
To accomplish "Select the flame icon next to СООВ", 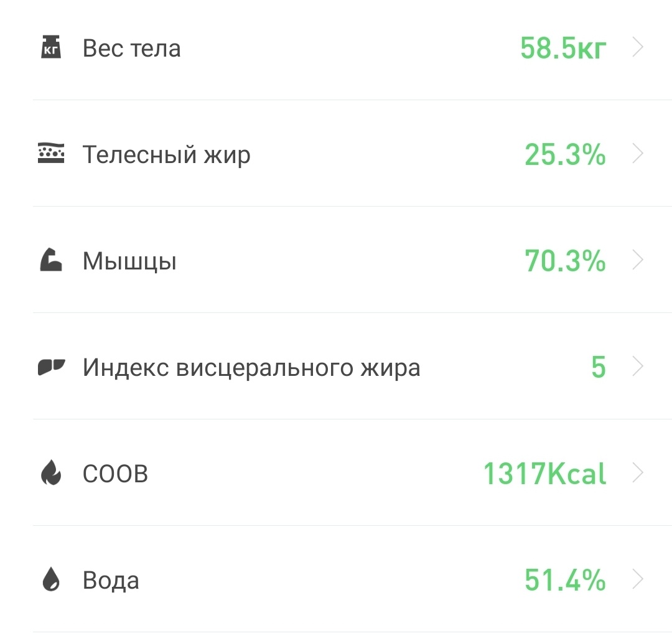I will (50, 473).
